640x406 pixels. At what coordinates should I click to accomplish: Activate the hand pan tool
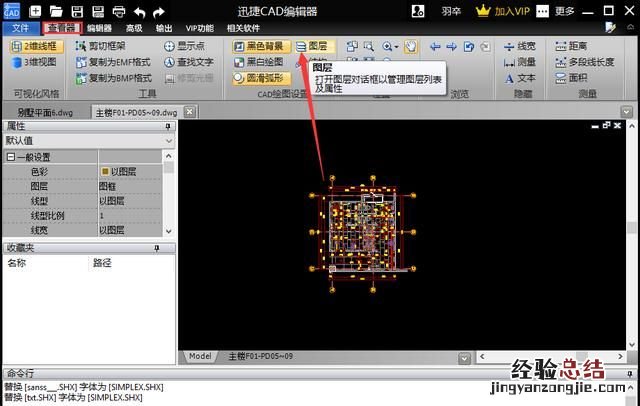pos(437,46)
